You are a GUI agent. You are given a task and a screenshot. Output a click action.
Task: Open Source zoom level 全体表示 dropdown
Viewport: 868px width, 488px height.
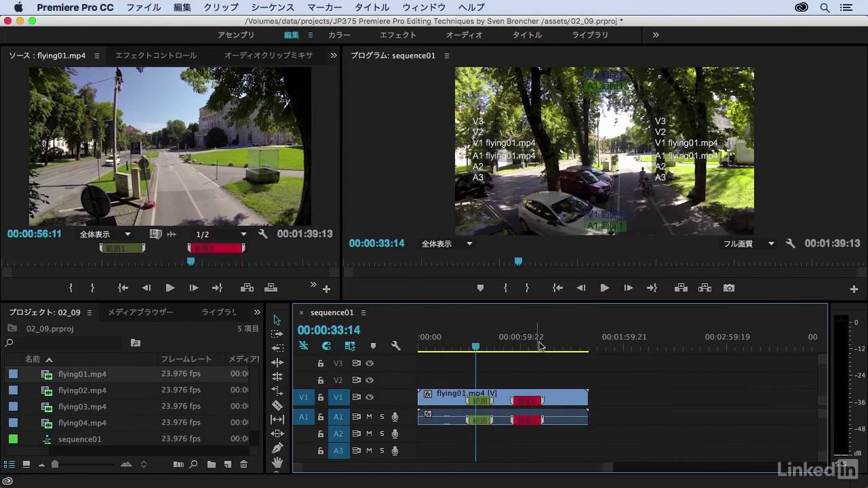pyautogui.click(x=105, y=234)
